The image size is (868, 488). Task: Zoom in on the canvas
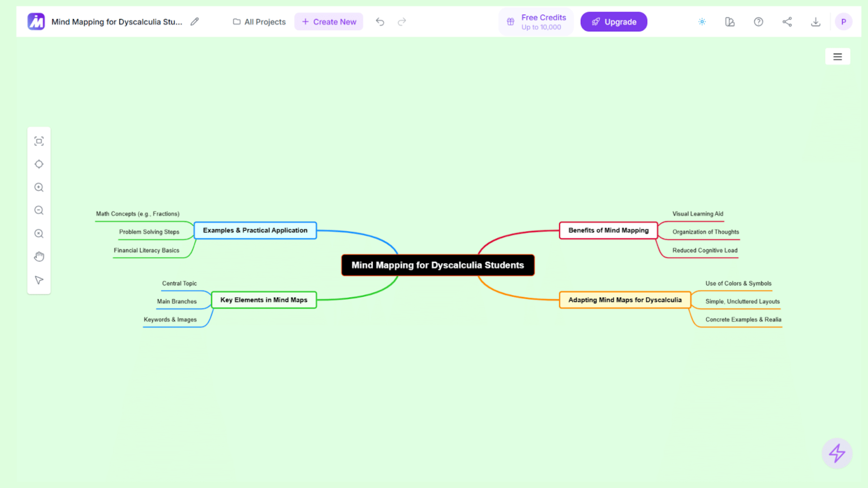(39, 187)
